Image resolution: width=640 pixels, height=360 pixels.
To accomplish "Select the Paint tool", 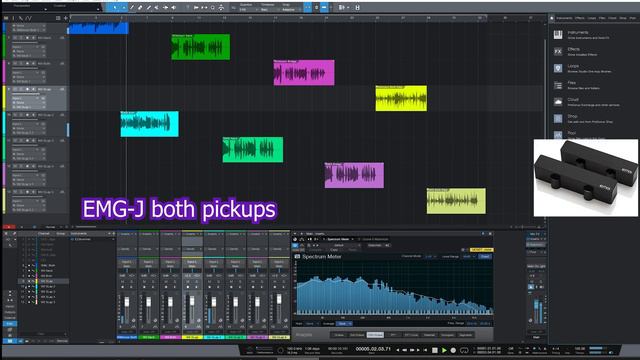I will (149, 7).
